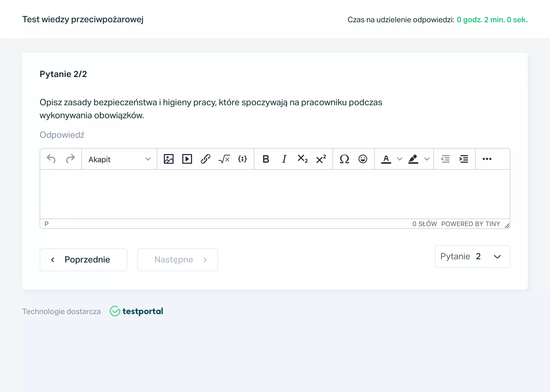This screenshot has height=392, width=550.
Task: Grab the editor resize handle corner
Action: pos(507,226)
